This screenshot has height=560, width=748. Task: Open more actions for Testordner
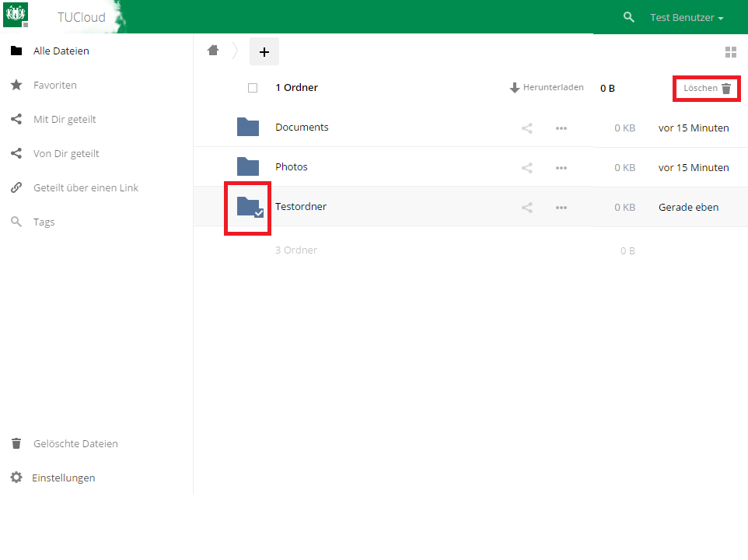tap(561, 208)
